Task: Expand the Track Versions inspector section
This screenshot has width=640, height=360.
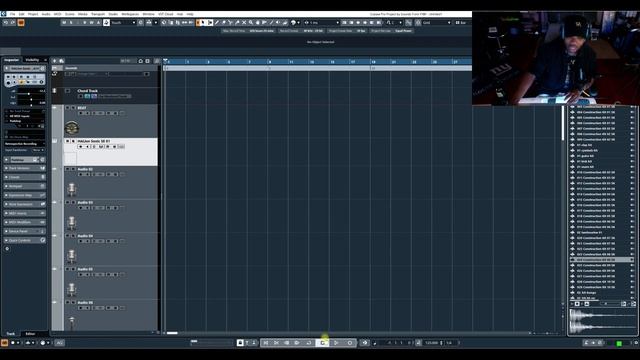Action: point(24,168)
